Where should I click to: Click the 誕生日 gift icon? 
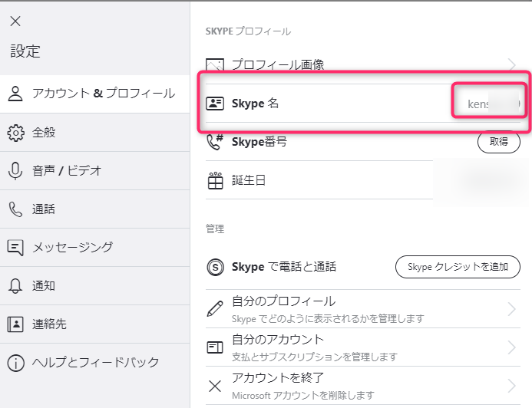(216, 181)
